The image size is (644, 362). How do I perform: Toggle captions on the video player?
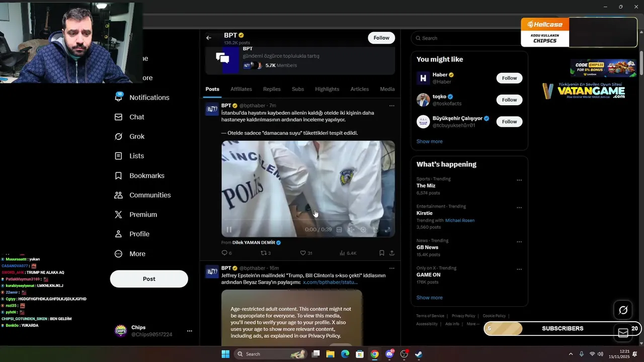pos(339,229)
